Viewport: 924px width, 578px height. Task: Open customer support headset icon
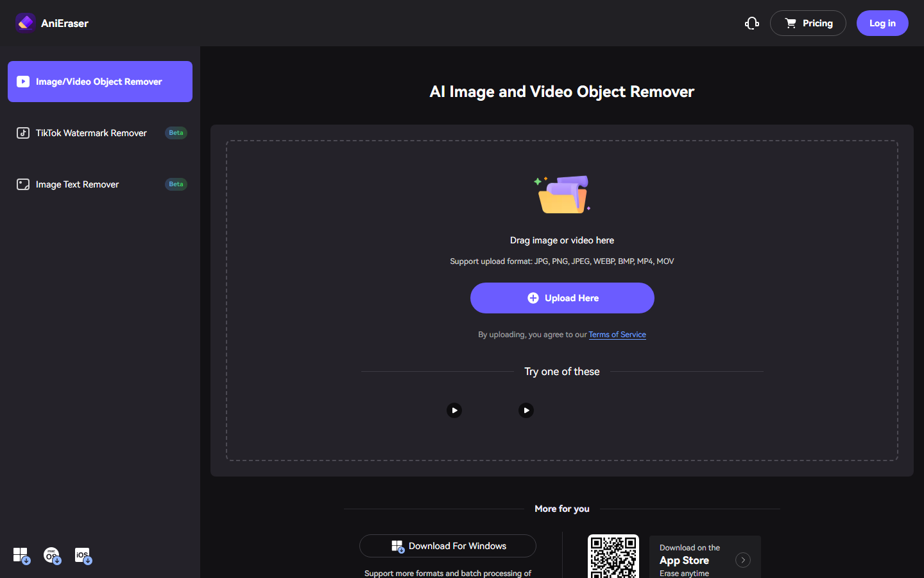[x=752, y=23]
